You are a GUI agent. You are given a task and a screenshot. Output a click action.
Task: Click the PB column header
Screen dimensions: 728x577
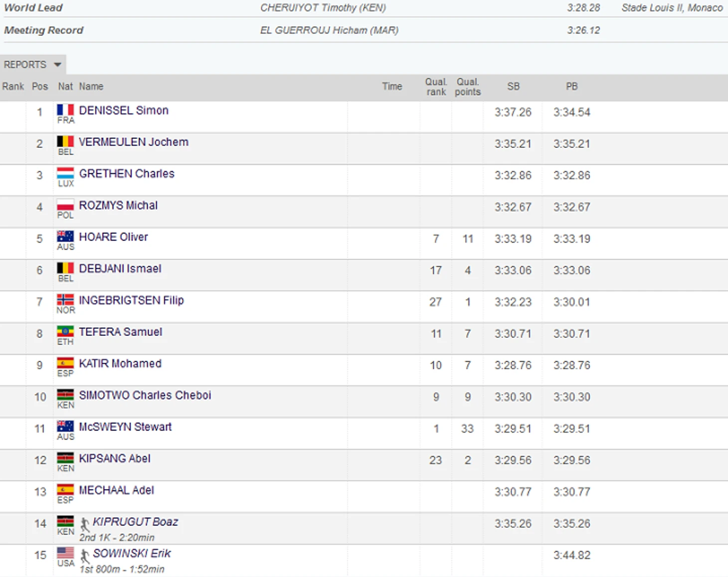pos(571,87)
